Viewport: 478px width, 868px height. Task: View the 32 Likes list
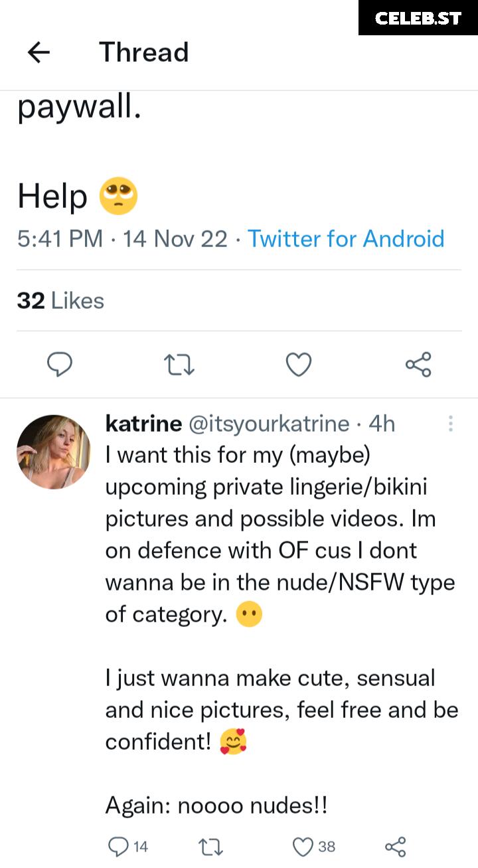point(60,301)
